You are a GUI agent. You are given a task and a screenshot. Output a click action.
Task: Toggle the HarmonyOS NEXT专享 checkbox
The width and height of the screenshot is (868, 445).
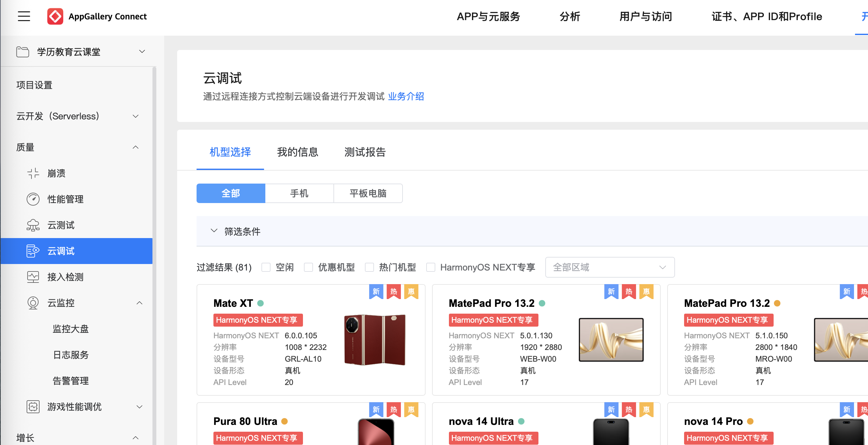tap(430, 267)
